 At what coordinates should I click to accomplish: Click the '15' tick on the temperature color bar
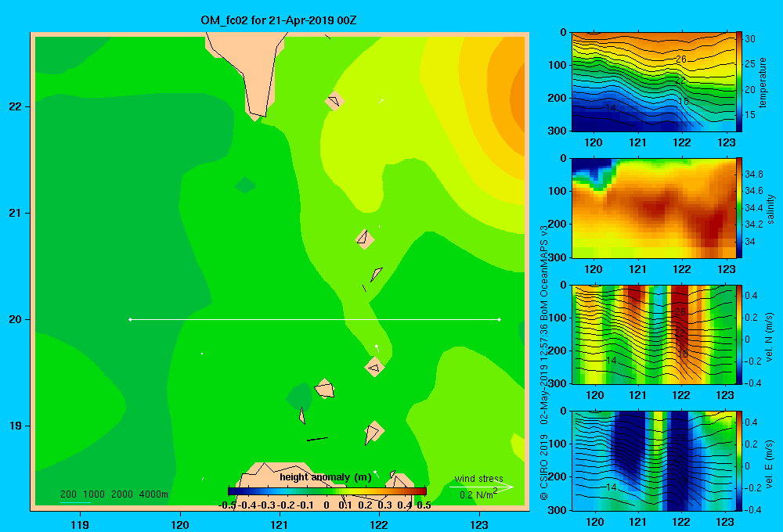coord(750,115)
